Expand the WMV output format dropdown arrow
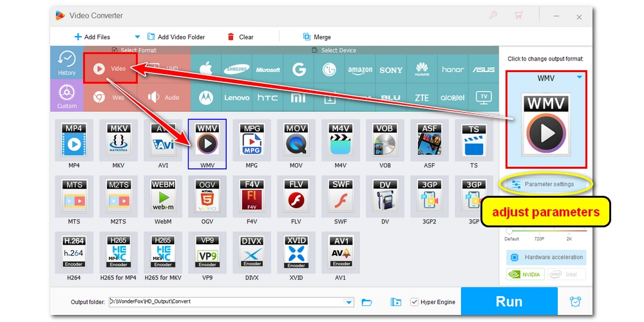This screenshot has height=322, width=644. pos(579,77)
